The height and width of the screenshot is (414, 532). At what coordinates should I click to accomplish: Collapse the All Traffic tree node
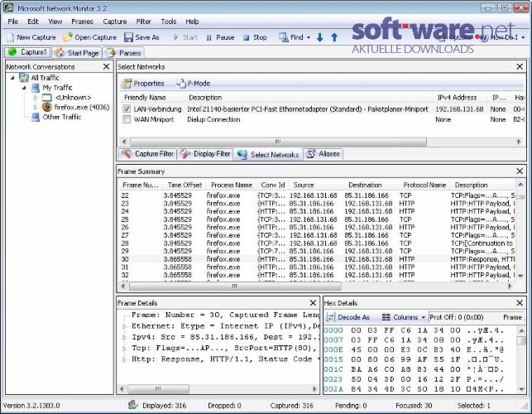pos(12,78)
